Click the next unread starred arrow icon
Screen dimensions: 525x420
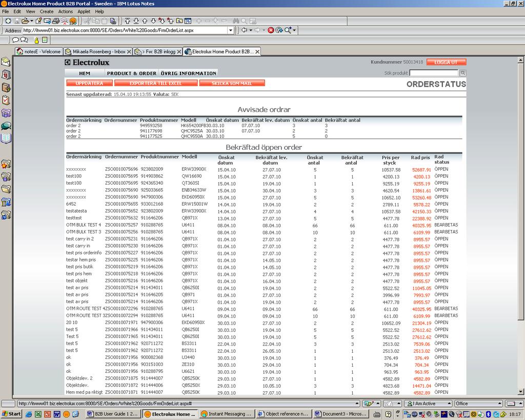click(161, 21)
